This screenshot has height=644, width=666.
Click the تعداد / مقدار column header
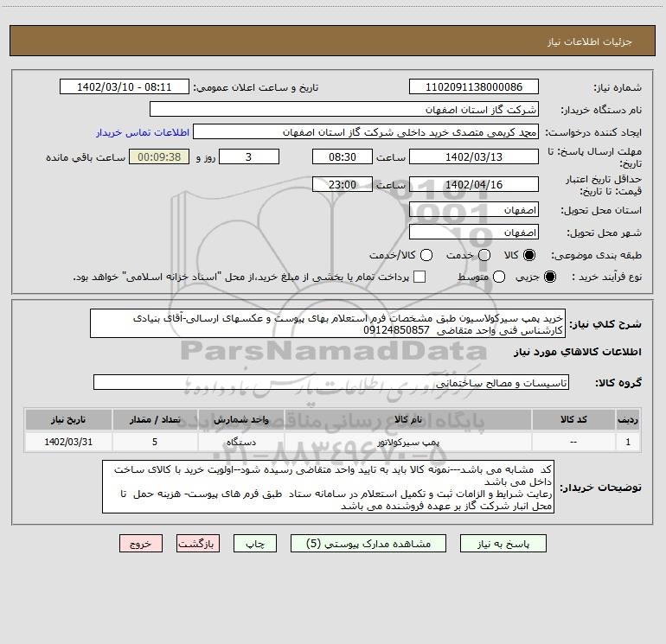[155, 419]
